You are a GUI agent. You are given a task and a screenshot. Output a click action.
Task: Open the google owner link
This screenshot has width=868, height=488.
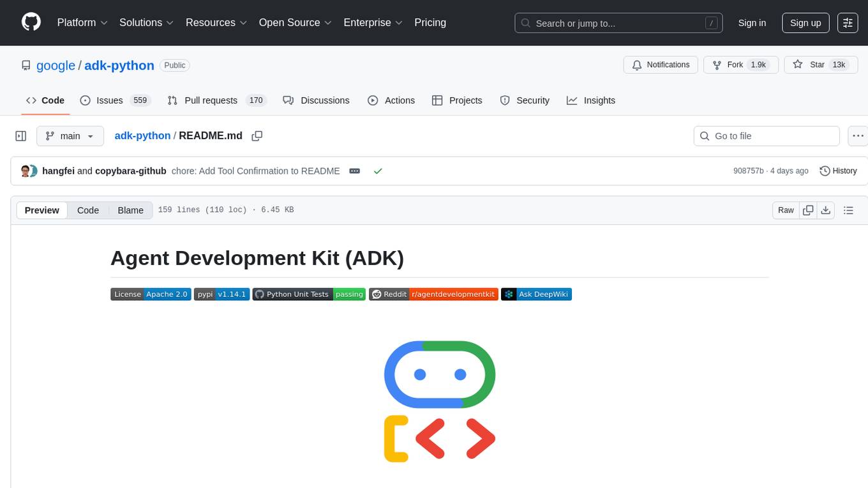point(56,65)
